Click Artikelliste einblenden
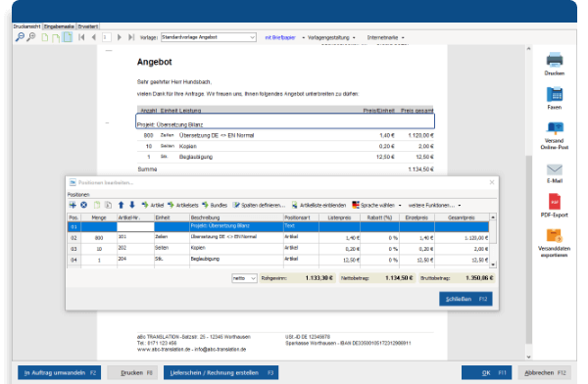Viewport: 588px width, 384px height. point(318,205)
